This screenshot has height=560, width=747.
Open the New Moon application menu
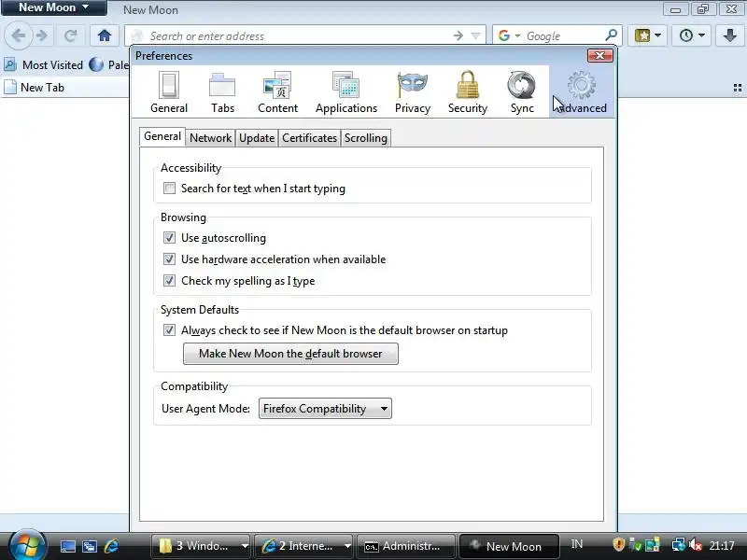[x=53, y=7]
